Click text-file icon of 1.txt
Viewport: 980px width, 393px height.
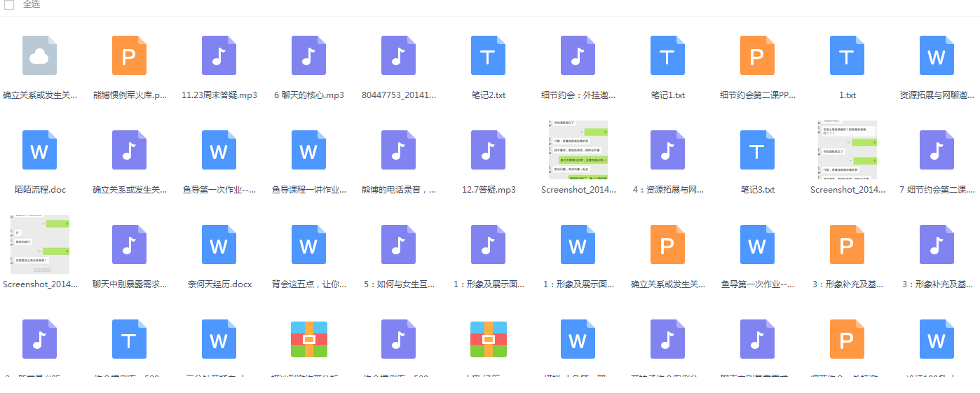[847, 55]
